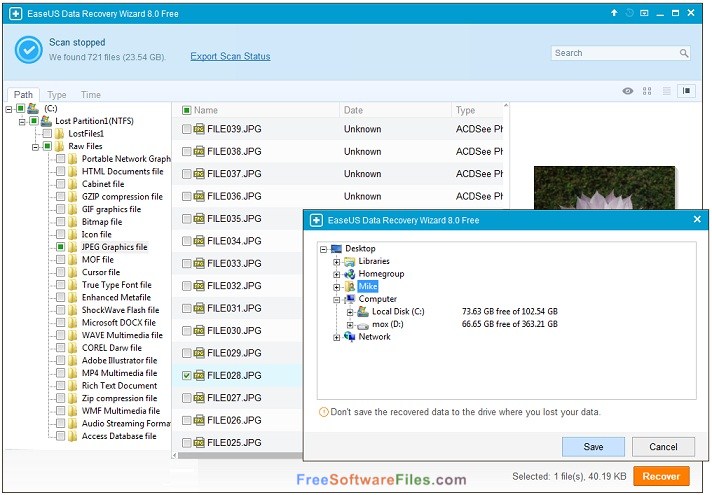
Task: Click the Raw Files folder icon
Action: click(59, 146)
